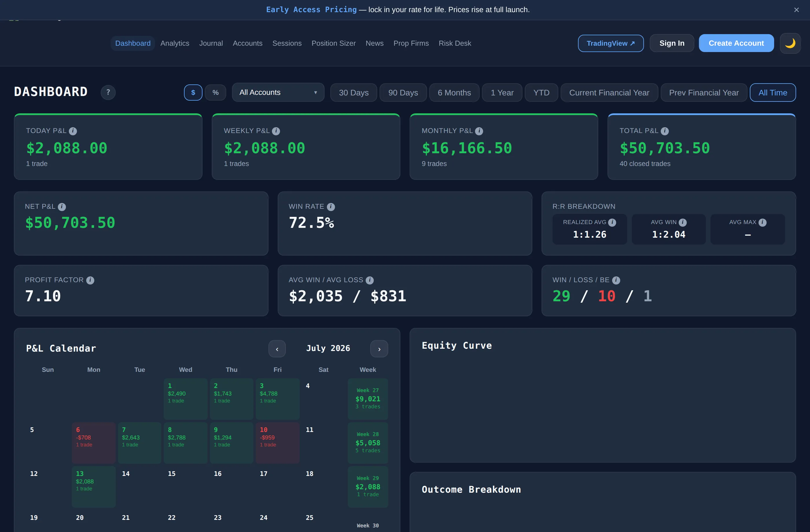Go to next calendar month

coord(379,349)
